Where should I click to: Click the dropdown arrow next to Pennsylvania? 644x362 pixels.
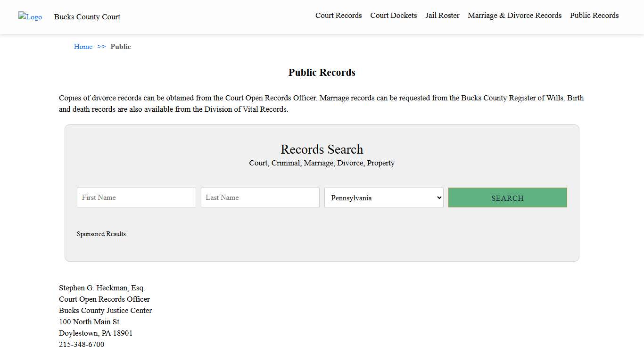pyautogui.click(x=438, y=197)
